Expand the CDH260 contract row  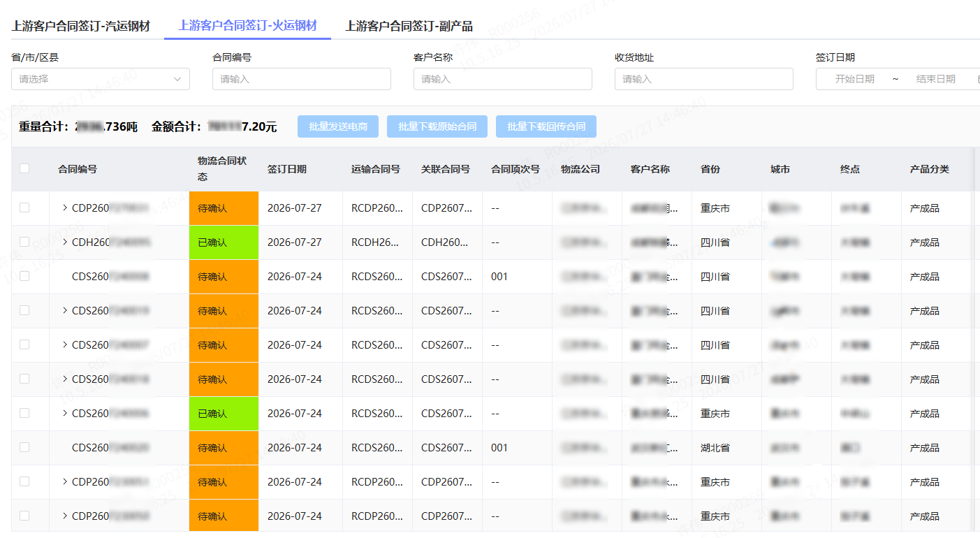click(x=65, y=242)
